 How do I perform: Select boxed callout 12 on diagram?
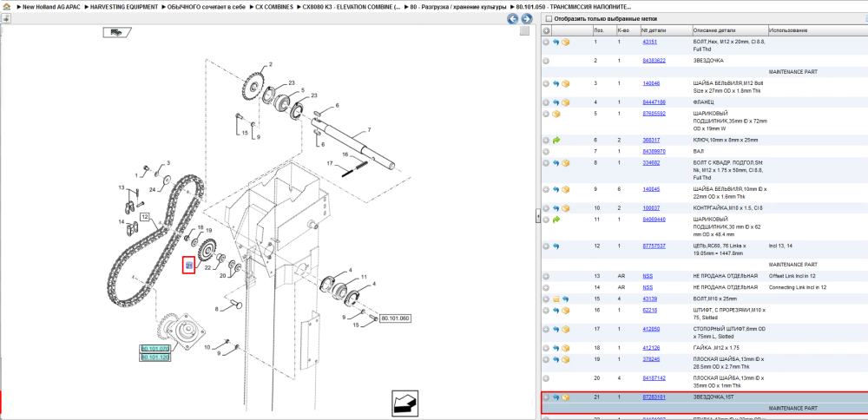145,217
